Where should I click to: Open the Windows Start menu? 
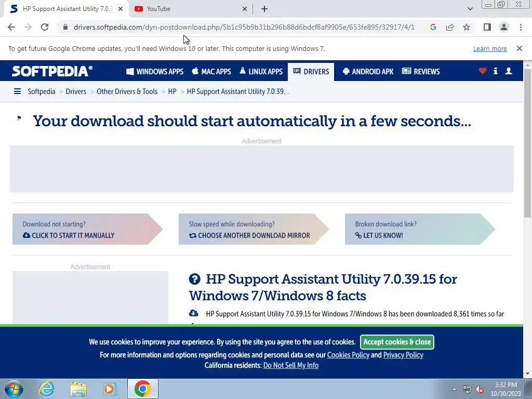click(x=14, y=389)
